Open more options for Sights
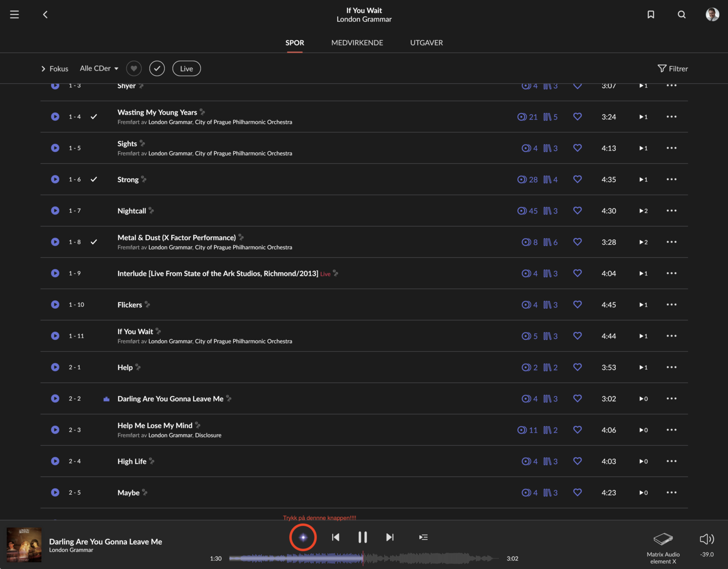728x569 pixels. click(x=671, y=148)
